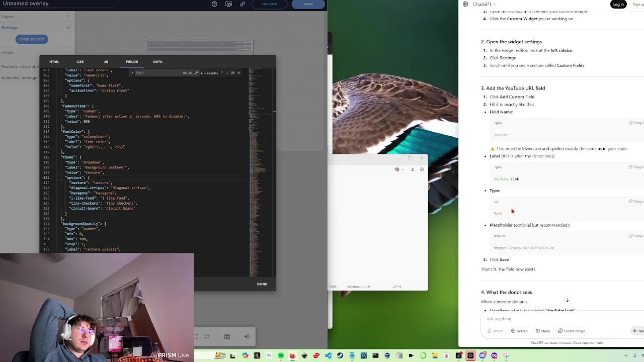Click the Copilot icon in Notepad toolbar
Image resolution: width=644 pixels, height=362 pixels.
coord(397,169)
